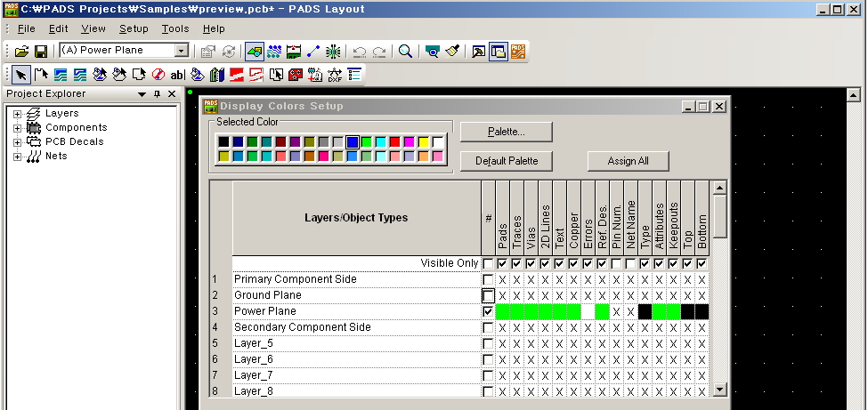This screenshot has width=868, height=410.
Task: Open the '(A) Power Plane' layer dropdown
Action: tap(182, 51)
